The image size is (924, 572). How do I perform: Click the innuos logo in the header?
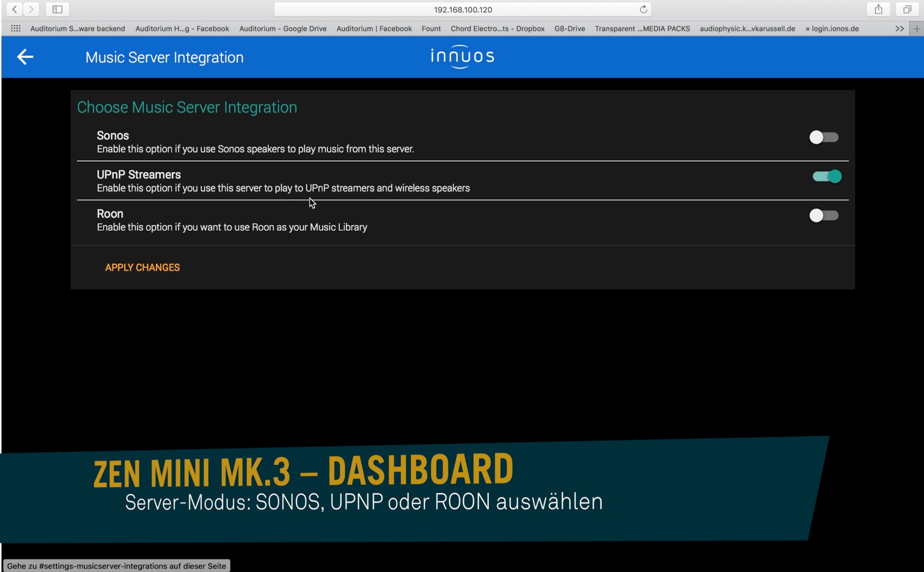(462, 56)
